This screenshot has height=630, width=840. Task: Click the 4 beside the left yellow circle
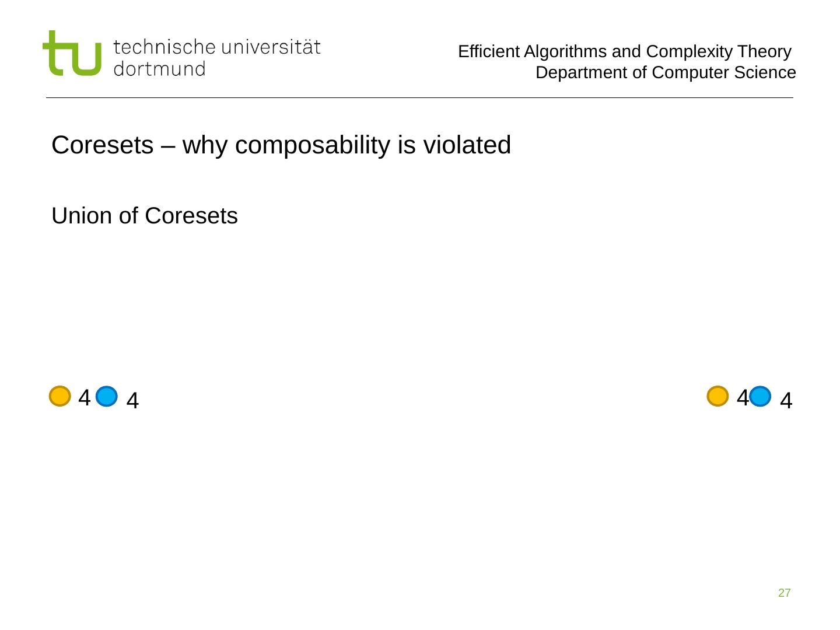click(84, 398)
